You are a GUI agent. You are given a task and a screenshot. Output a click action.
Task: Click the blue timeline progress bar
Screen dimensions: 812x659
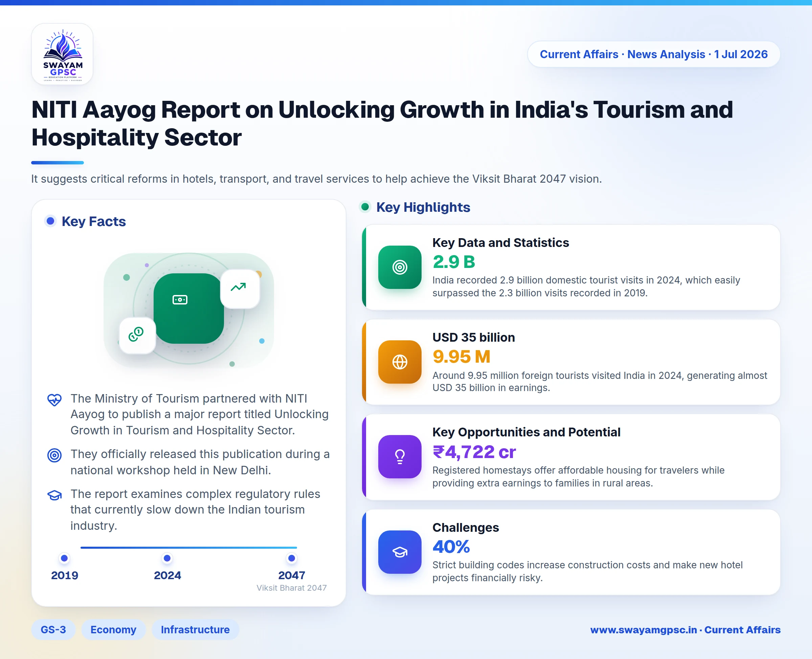coord(189,547)
